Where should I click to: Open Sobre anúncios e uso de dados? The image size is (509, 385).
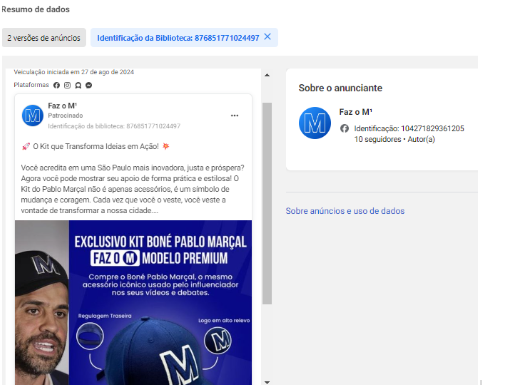345,211
